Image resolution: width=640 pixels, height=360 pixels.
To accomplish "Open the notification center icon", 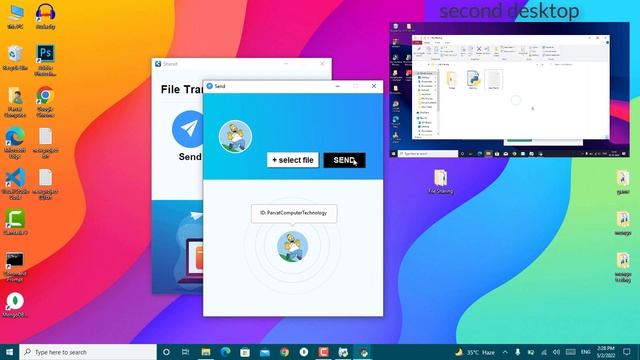I will coord(627,352).
